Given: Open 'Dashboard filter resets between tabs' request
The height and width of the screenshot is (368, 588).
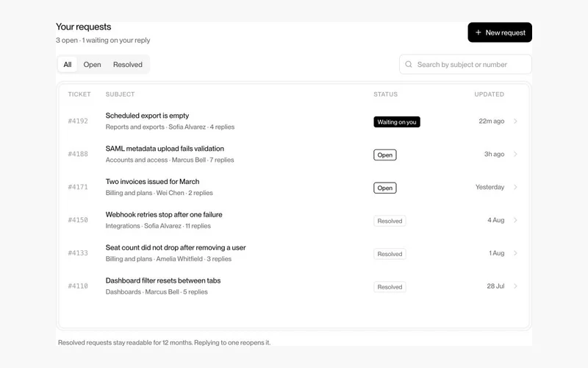Looking at the screenshot, I should coord(163,281).
